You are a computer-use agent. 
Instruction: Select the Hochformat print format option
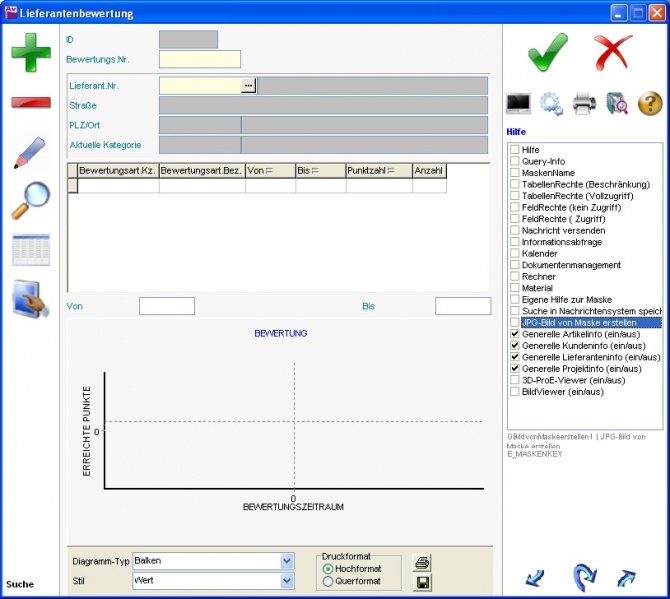(x=328, y=568)
